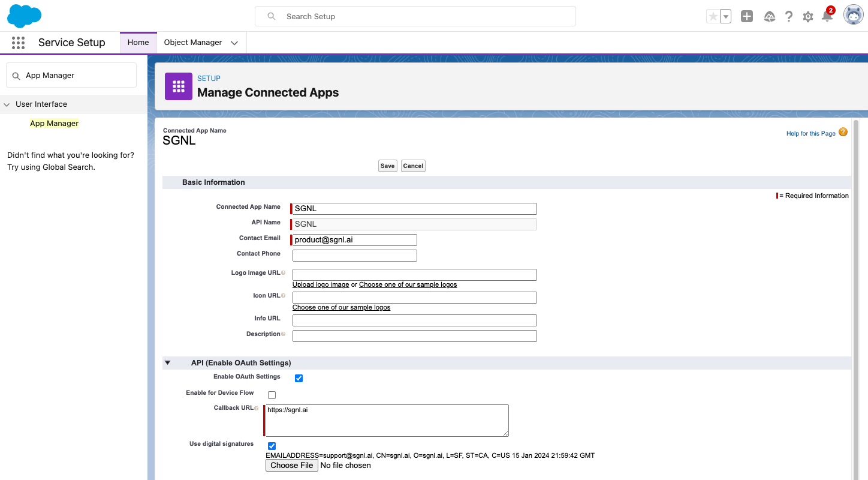
Task: Switch to the Home tab
Action: tap(138, 43)
